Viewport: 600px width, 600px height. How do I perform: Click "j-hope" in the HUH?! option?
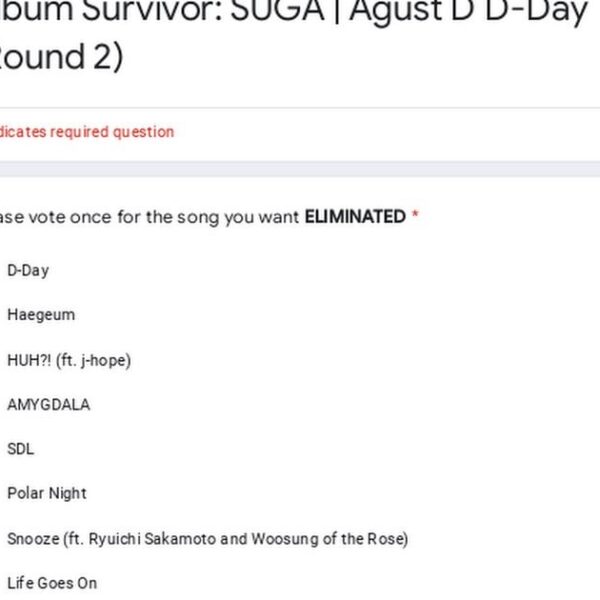coord(104,360)
